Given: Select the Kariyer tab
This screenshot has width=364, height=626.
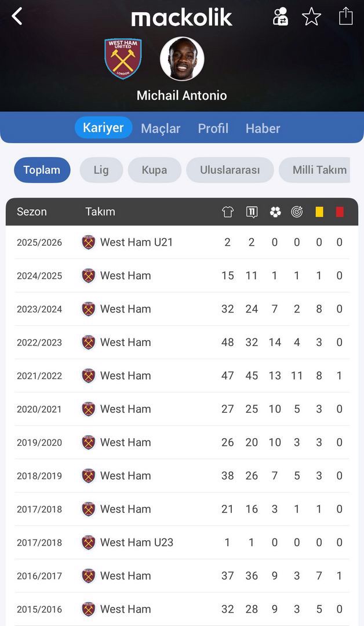Looking at the screenshot, I should (x=103, y=128).
